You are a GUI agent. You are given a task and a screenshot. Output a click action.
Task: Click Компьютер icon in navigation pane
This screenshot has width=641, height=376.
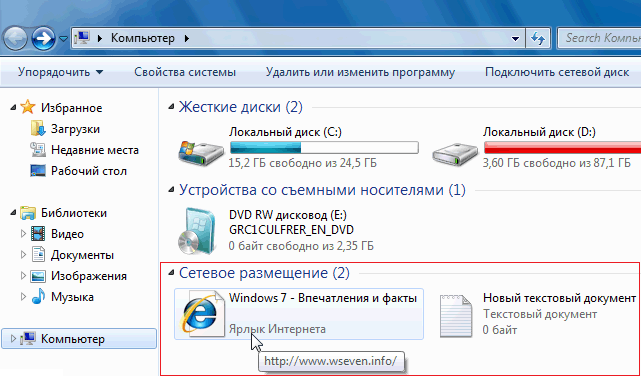(28, 339)
